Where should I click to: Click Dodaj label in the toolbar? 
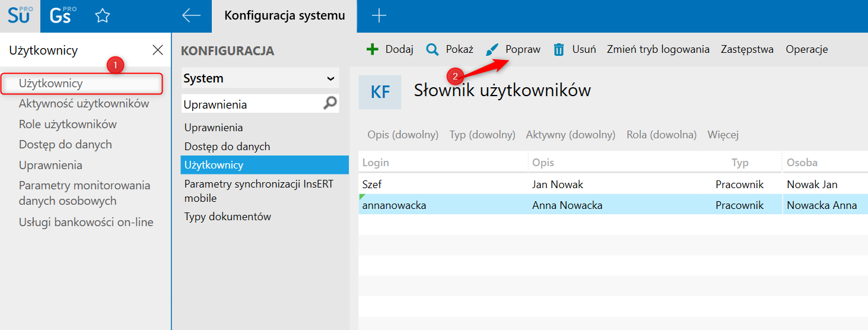click(x=399, y=49)
